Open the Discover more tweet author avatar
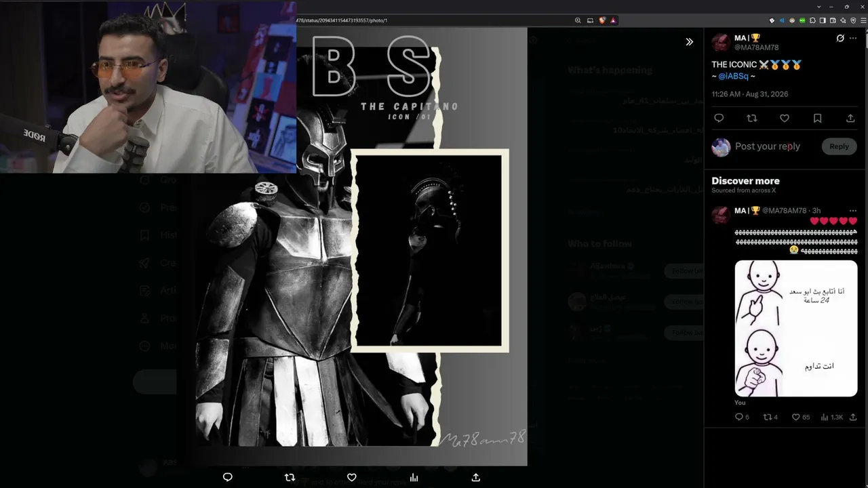The image size is (868, 488). [x=721, y=215]
